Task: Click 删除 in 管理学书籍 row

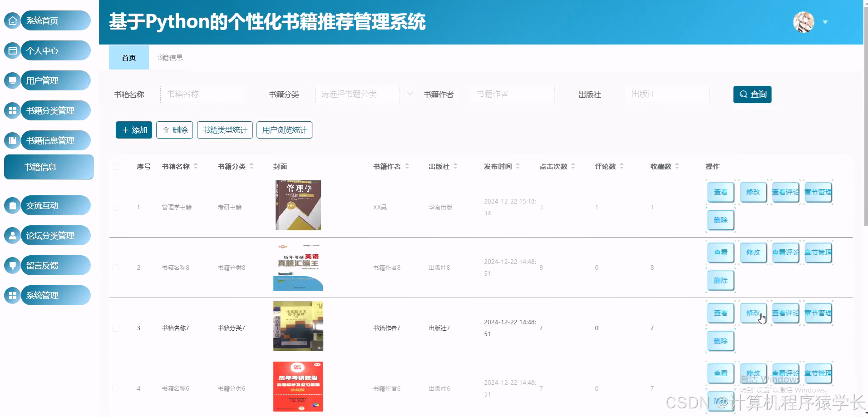Action: click(x=720, y=220)
